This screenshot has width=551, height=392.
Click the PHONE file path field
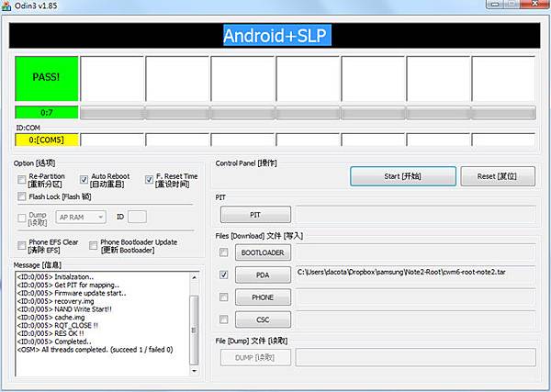[x=416, y=297]
